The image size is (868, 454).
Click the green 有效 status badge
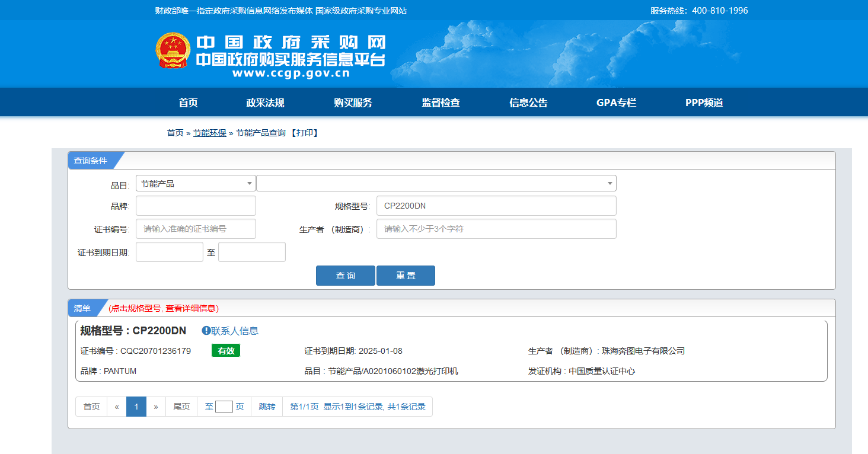click(226, 351)
